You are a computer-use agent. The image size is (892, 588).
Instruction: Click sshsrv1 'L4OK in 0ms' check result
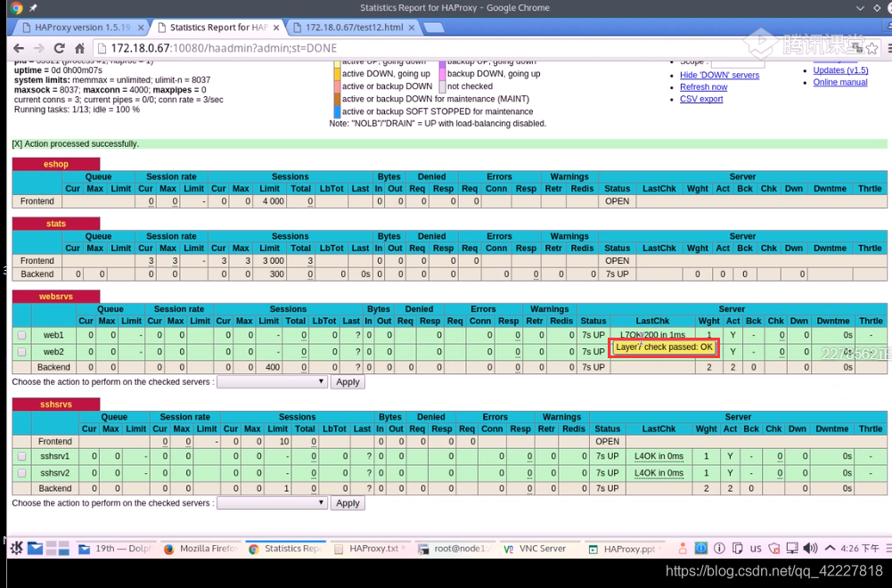[x=659, y=456]
